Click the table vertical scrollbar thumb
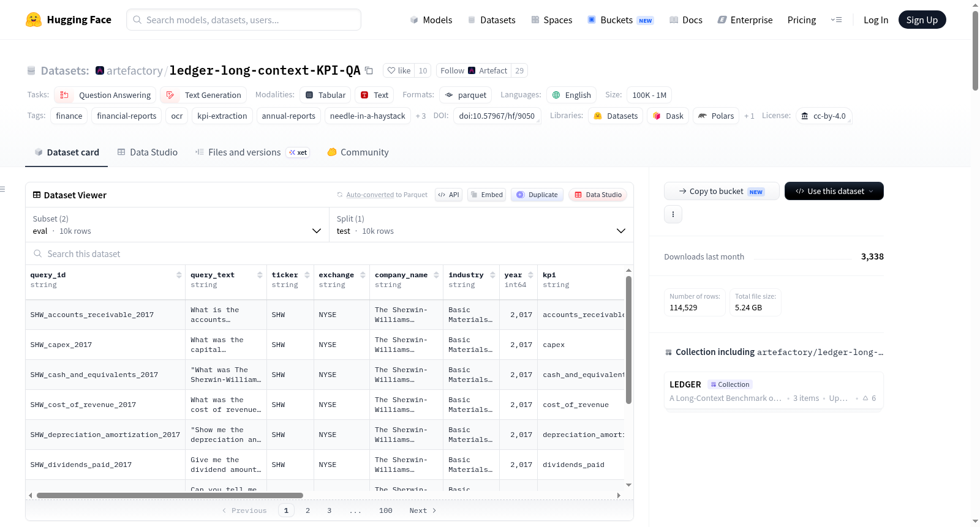 [x=628, y=340]
